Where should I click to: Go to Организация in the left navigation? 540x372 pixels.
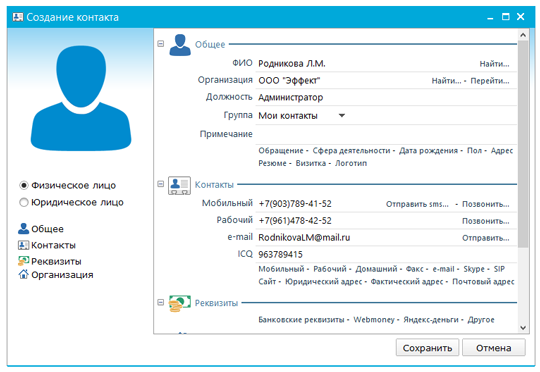62,275
